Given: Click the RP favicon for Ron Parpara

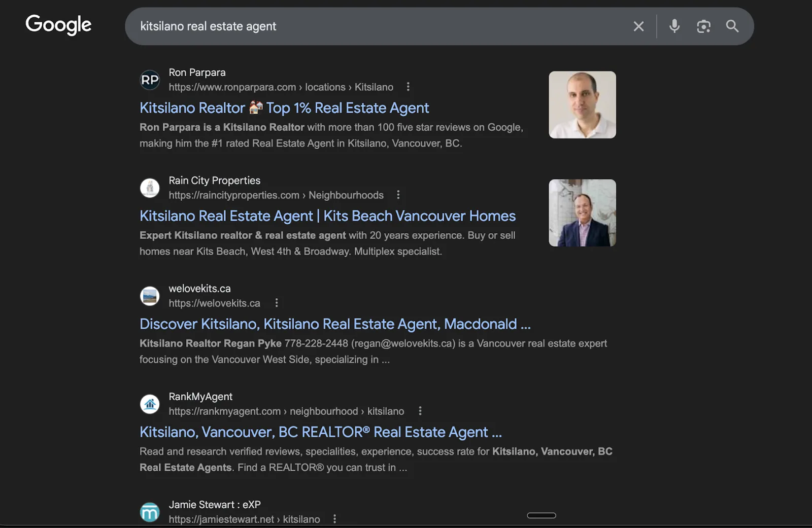Looking at the screenshot, I should click(x=150, y=80).
